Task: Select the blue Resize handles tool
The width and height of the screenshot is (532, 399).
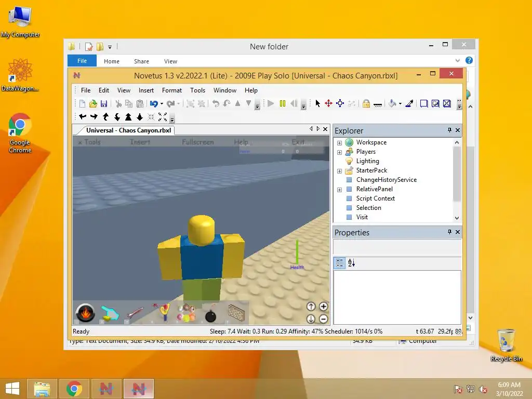Action: tap(340, 103)
